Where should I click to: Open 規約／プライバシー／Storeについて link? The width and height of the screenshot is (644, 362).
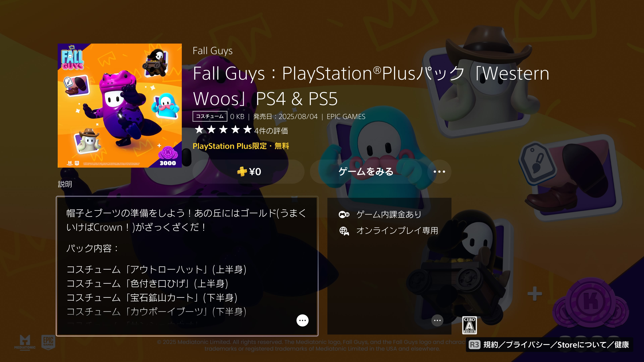point(556,345)
